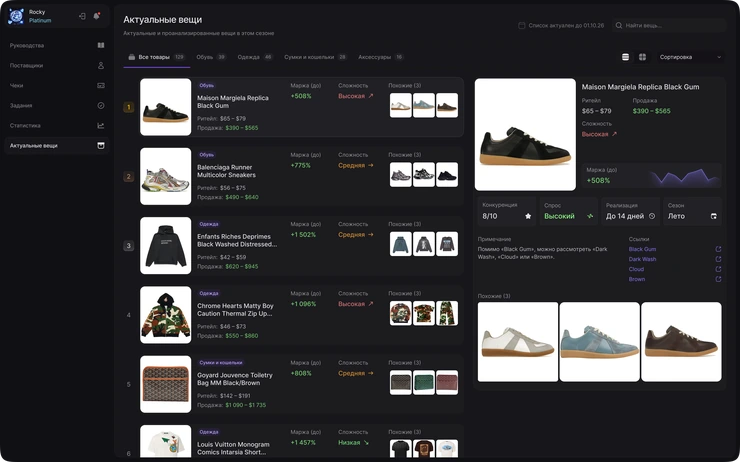Screen dimensions: 740x462
Task: Click the search magnifier icon
Action: 619,25
